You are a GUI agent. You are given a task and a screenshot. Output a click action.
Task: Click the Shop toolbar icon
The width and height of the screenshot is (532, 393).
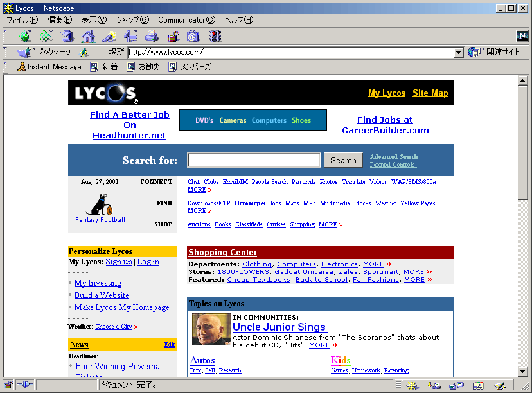point(193,36)
